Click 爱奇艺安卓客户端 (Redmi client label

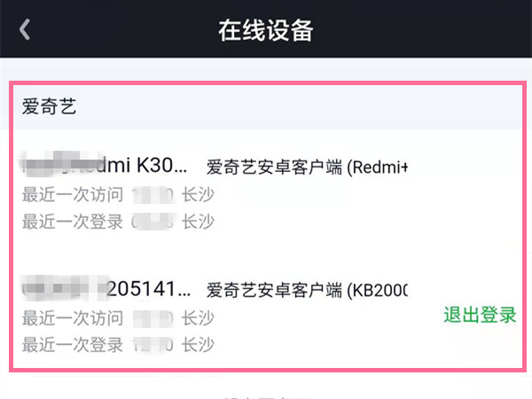pos(307,167)
